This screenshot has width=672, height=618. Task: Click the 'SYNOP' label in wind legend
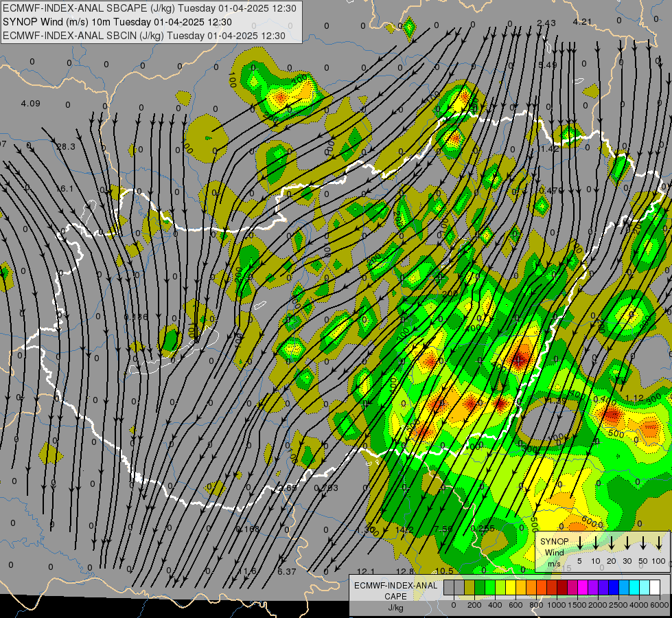click(554, 541)
